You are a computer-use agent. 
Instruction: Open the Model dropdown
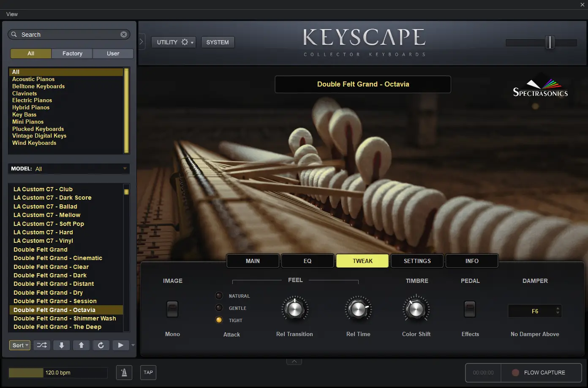[x=69, y=168]
